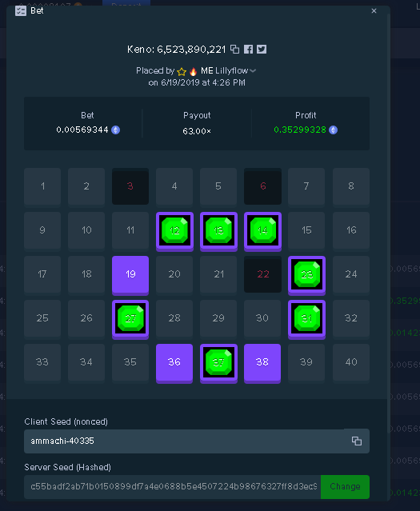Select purple tile 36

174,363
